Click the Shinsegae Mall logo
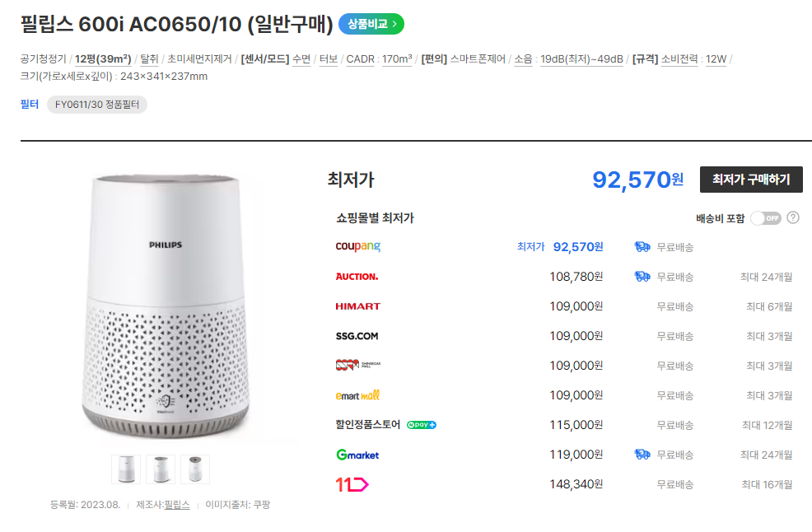 pos(357,365)
